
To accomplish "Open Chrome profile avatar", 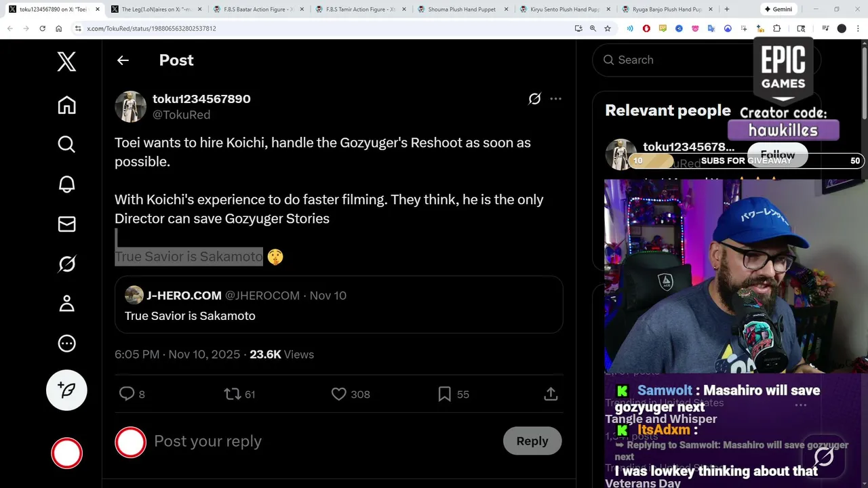I will [x=842, y=28].
